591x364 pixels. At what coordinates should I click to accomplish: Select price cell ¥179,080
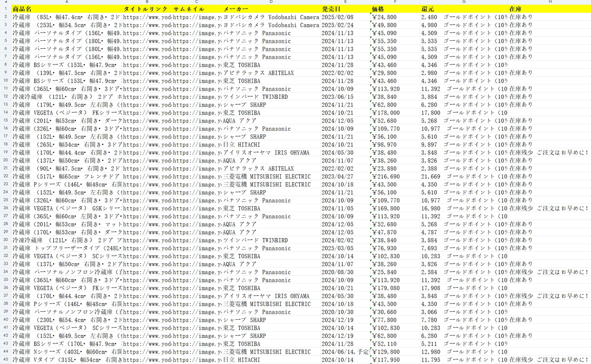(x=395, y=288)
